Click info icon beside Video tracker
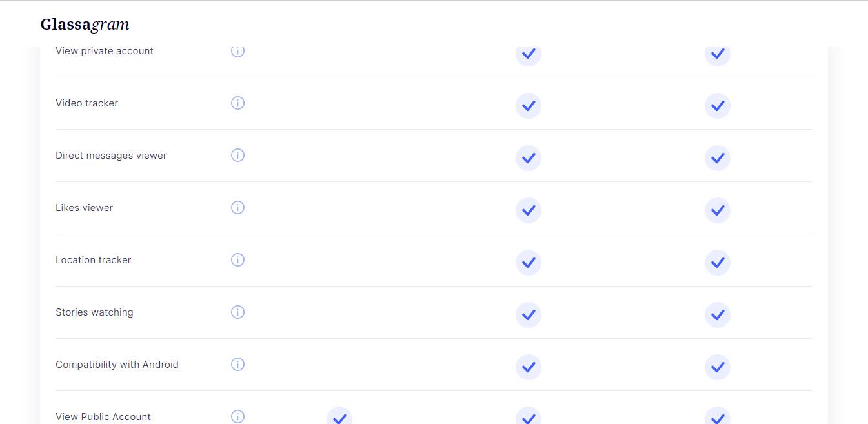The width and height of the screenshot is (868, 424). point(237,103)
